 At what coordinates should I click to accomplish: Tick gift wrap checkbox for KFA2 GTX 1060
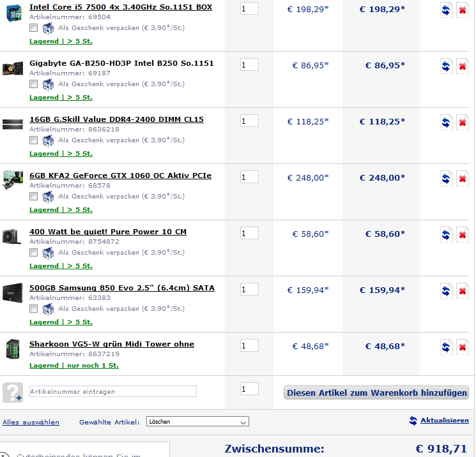(34, 196)
